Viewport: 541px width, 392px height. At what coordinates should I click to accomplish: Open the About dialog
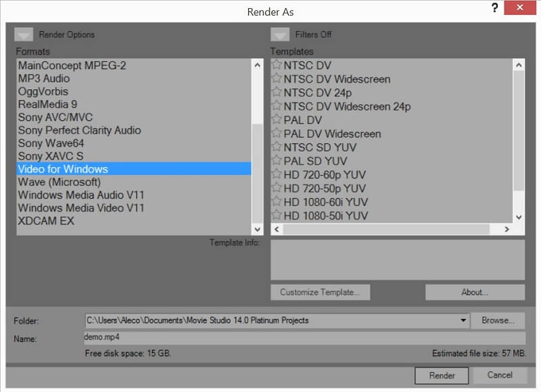coord(475,293)
